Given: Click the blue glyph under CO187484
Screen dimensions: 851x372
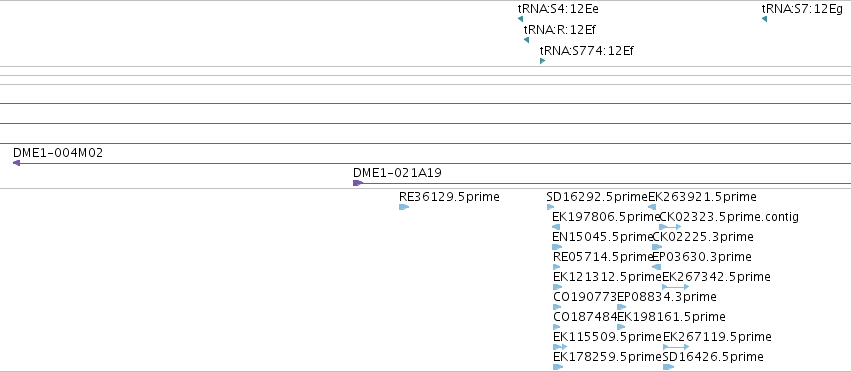Looking at the screenshot, I should click(x=557, y=327).
